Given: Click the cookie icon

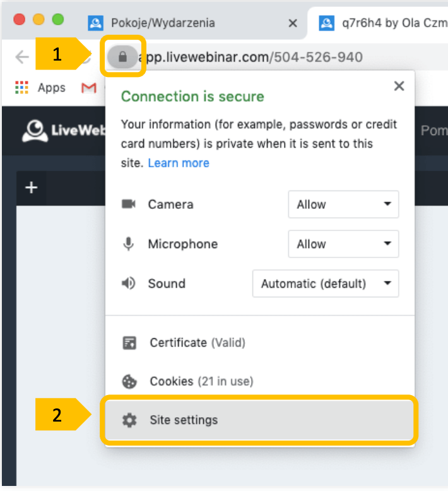Looking at the screenshot, I should coord(129,381).
